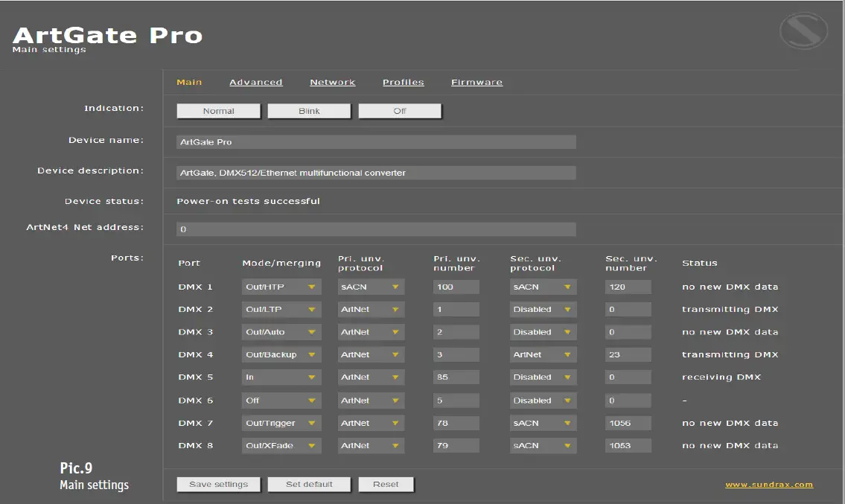Open the Firmware tab
845x504 pixels.
[x=476, y=83]
